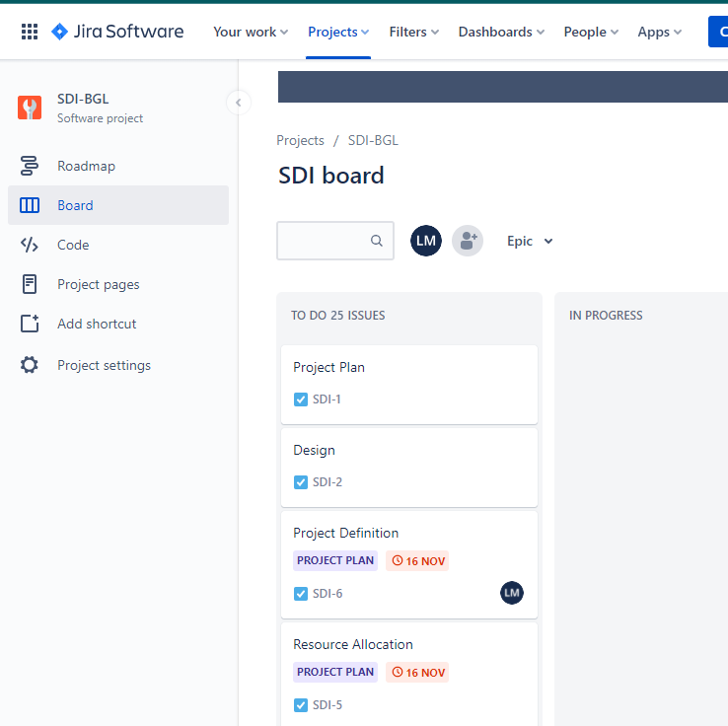The width and height of the screenshot is (728, 726).
Task: Open the Design issue card
Action: point(409,468)
